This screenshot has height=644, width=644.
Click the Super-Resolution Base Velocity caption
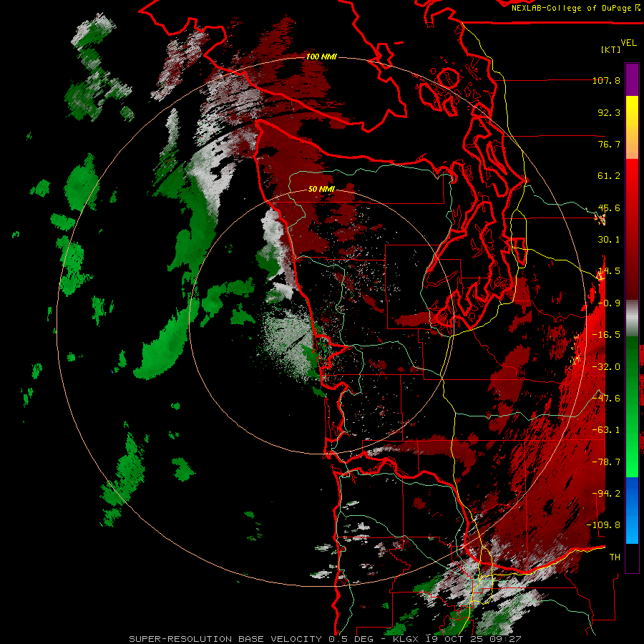(x=325, y=639)
